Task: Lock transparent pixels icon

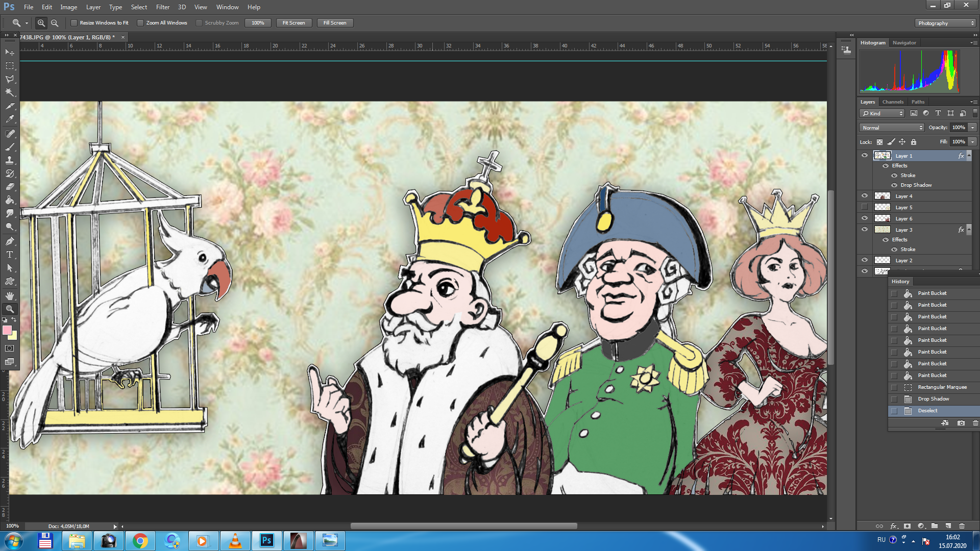Action: (879, 142)
